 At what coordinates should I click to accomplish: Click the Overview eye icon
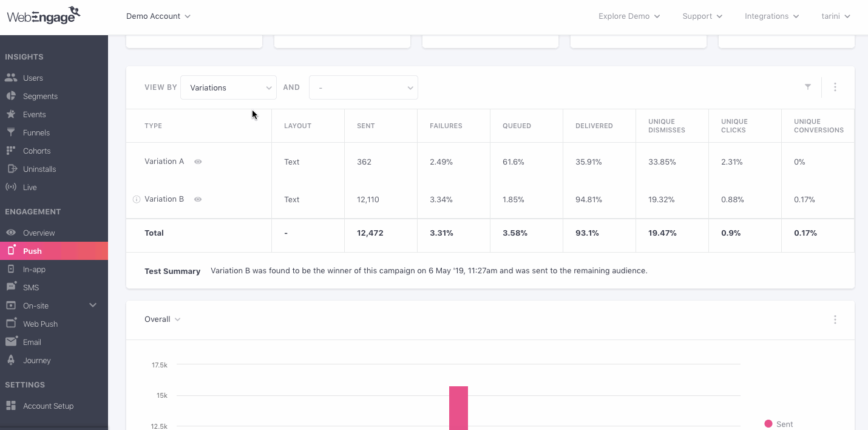click(x=11, y=233)
